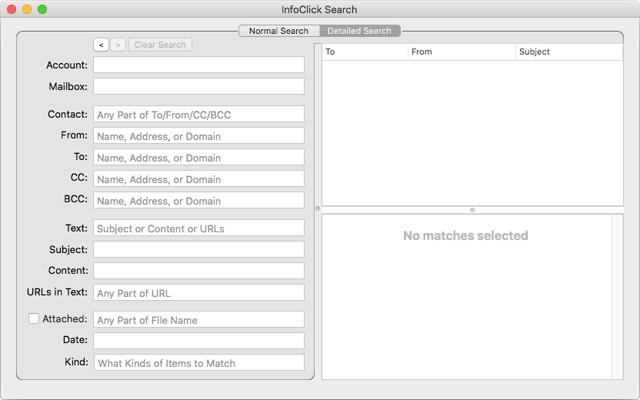The image size is (640, 400).
Task: Click the URLs in Text field
Action: (x=199, y=293)
